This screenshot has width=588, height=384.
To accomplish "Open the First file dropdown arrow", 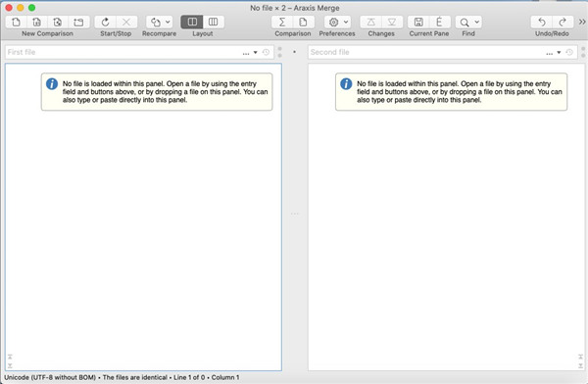I will click(256, 53).
